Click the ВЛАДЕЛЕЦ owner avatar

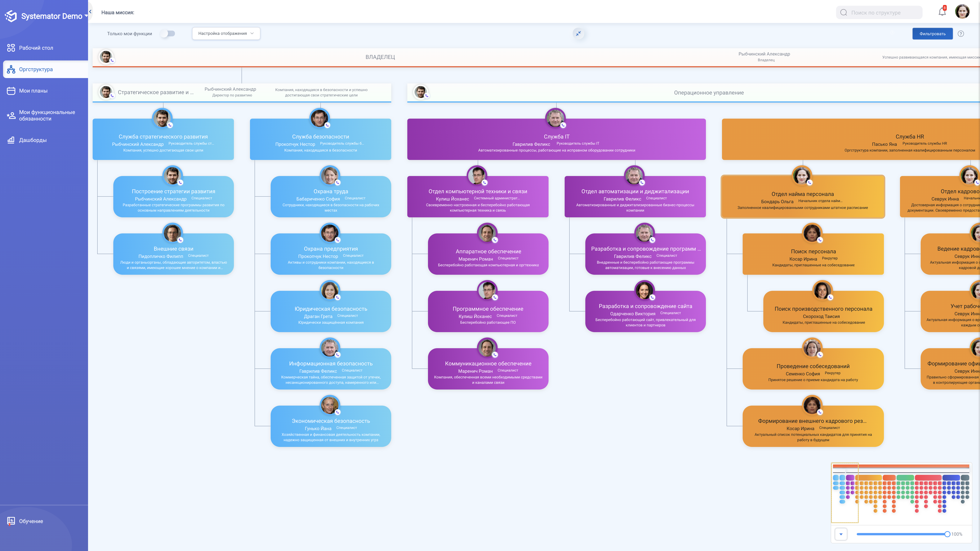click(106, 57)
